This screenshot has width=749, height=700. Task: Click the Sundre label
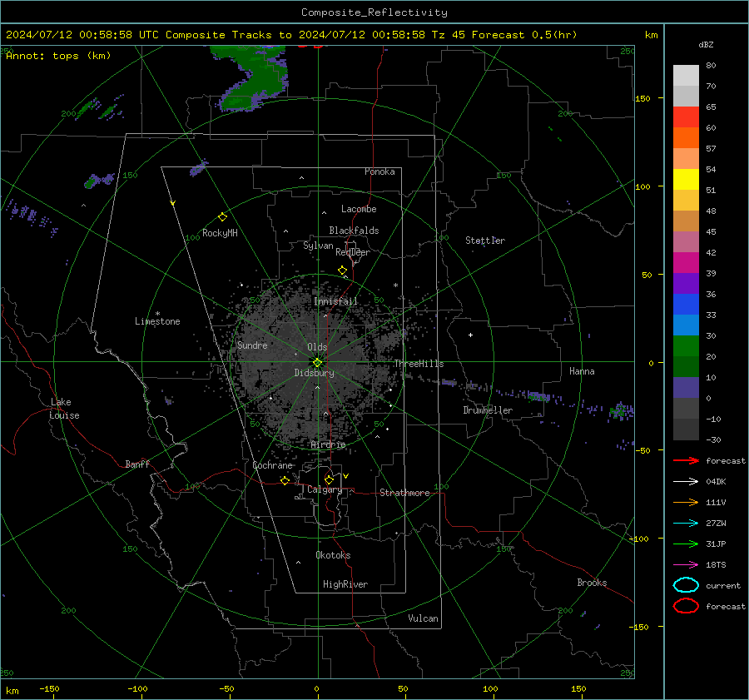[x=252, y=345]
